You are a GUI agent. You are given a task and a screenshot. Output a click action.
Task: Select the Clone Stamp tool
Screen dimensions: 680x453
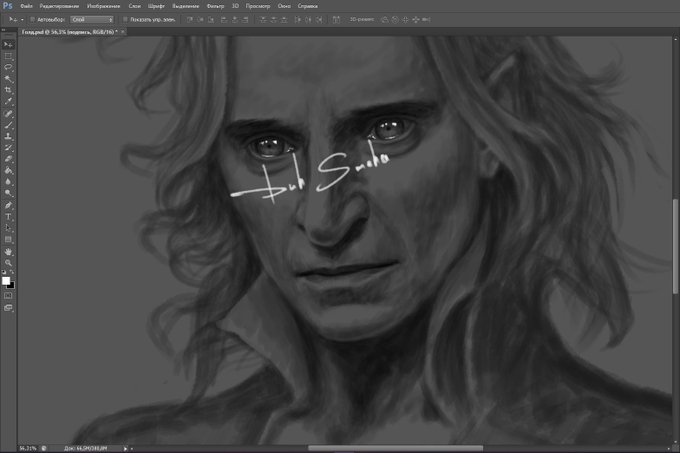(8, 137)
